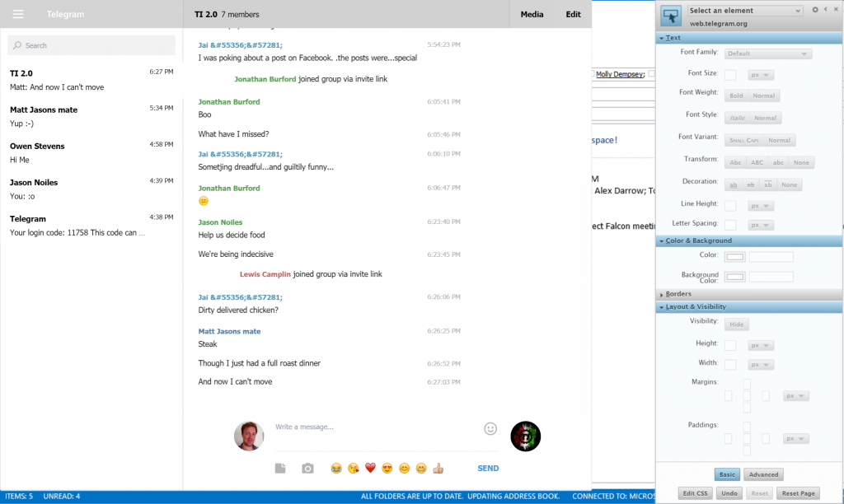The height and width of the screenshot is (504, 844).
Task: Open the Letter Spacing unit dropdown
Action: pos(761,226)
